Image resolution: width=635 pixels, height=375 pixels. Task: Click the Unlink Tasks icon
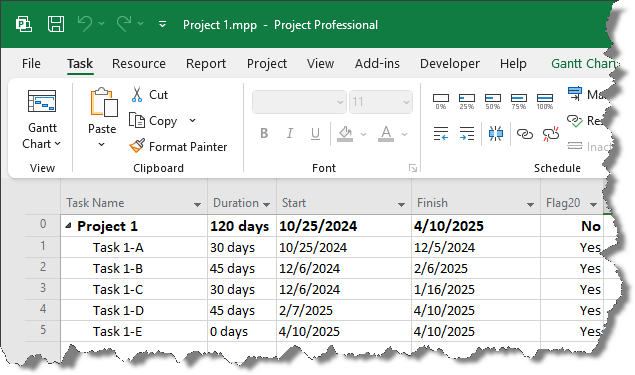[551, 134]
